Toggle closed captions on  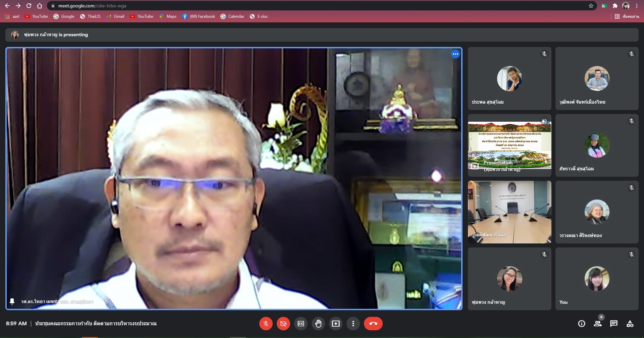pos(301,324)
